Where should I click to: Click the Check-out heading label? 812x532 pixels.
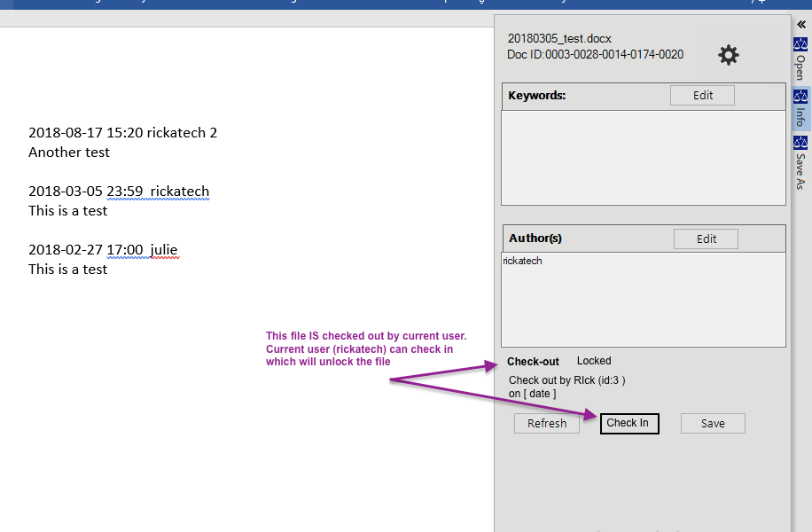(533, 362)
